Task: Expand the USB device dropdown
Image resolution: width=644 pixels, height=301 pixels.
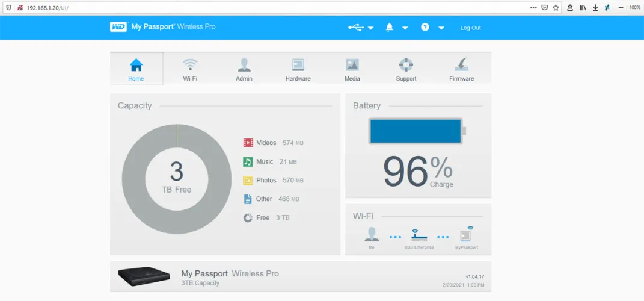Action: click(x=361, y=28)
